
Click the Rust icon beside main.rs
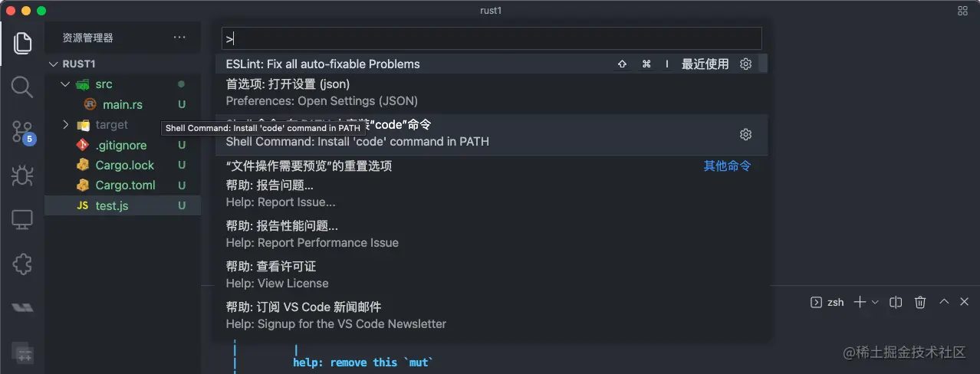[90, 104]
